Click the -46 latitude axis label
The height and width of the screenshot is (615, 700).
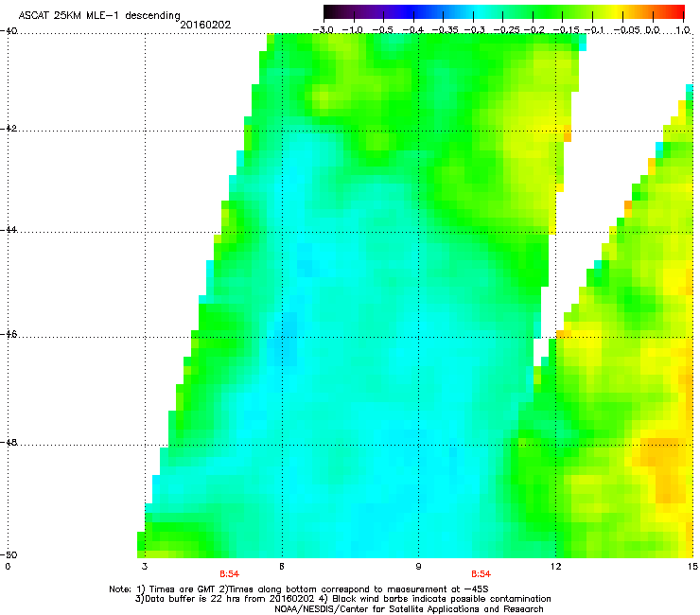[9, 334]
